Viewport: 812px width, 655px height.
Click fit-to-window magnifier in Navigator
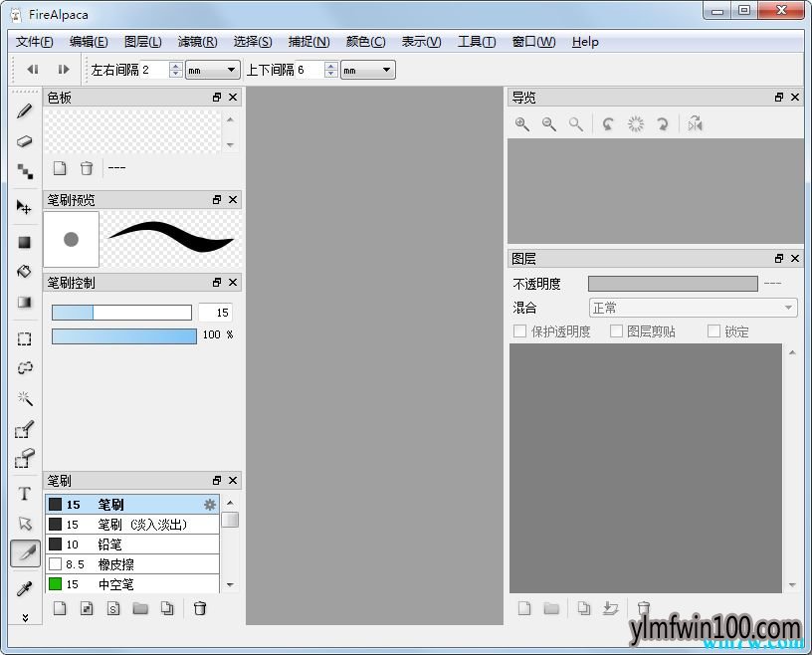tap(576, 124)
